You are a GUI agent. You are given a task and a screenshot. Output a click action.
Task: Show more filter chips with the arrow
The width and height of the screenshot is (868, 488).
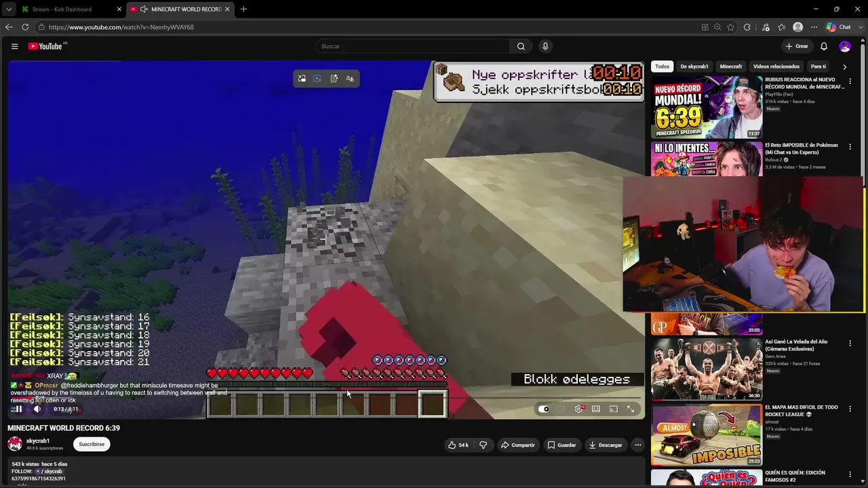point(844,66)
